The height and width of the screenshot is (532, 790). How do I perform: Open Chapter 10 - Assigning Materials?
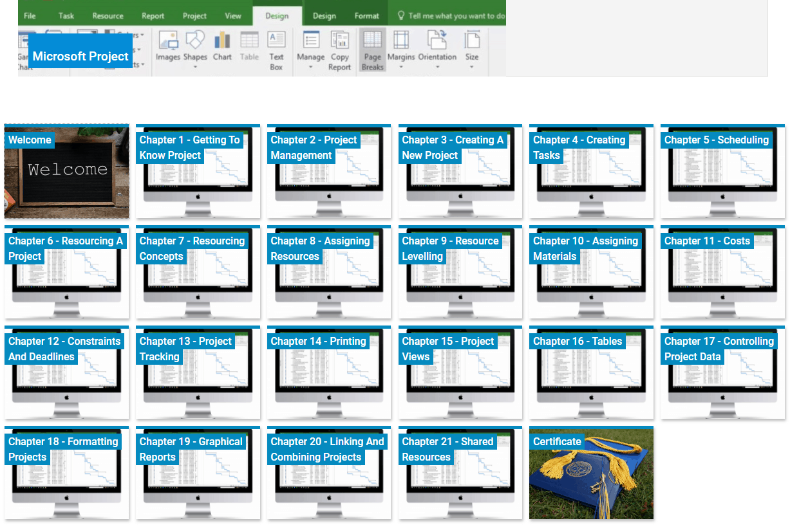click(x=591, y=273)
